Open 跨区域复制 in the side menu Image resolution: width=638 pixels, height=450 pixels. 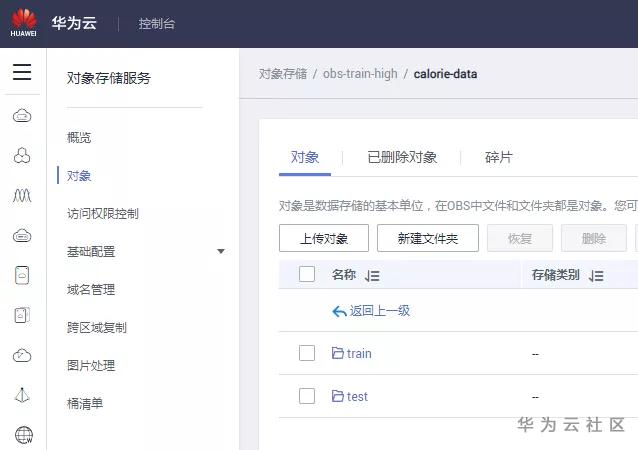(x=97, y=328)
